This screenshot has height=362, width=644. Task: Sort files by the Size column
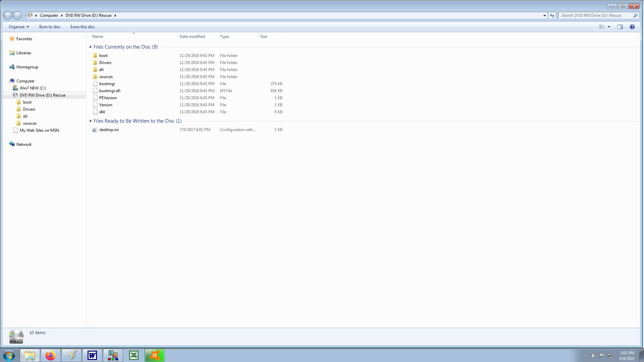(264, 37)
